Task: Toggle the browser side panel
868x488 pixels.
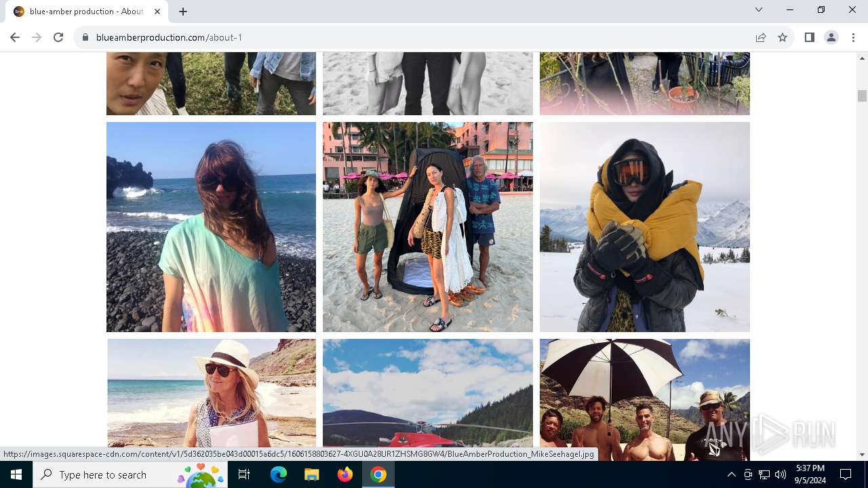Action: click(x=810, y=37)
